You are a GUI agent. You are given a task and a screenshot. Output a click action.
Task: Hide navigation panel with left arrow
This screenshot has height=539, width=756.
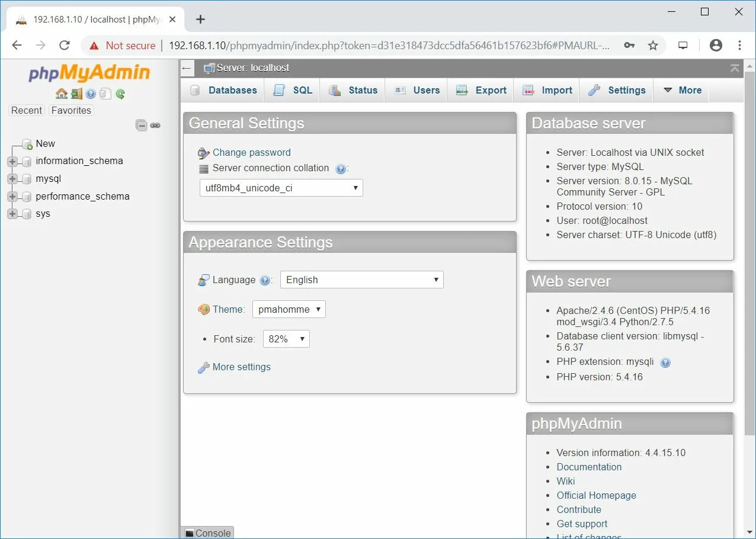(x=187, y=68)
